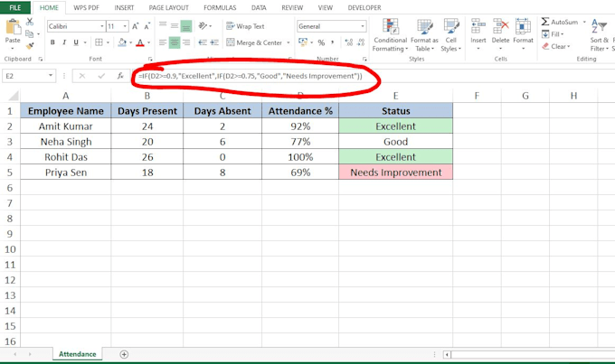Screen dimensions: 615x364
Task: Select cell with Amit Kumar
Action: point(65,126)
